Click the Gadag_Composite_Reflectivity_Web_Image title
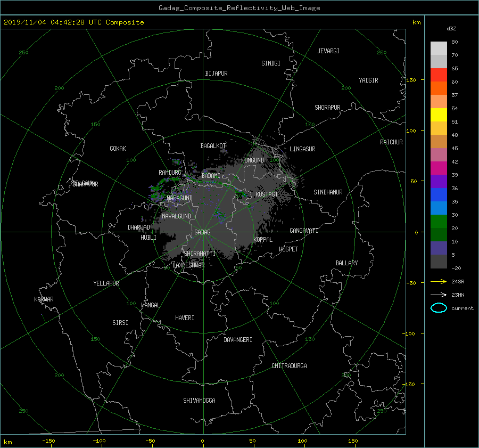The width and height of the screenshot is (479, 448). tap(239, 8)
